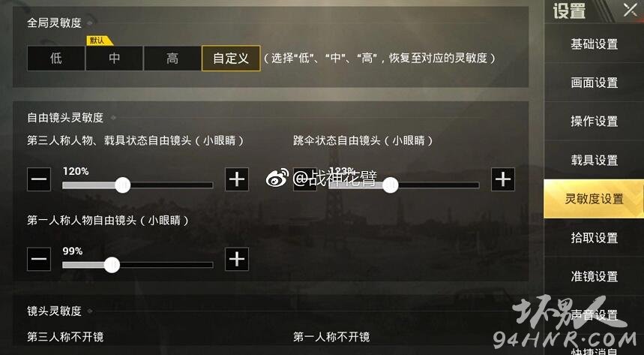Image resolution: width=644 pixels, height=355 pixels.
Task: Increase parachute free camera sensitivity with plus
Action: click(503, 179)
